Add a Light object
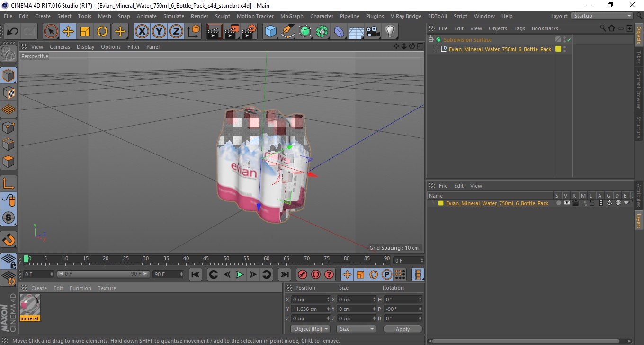This screenshot has width=644, height=345. [390, 32]
